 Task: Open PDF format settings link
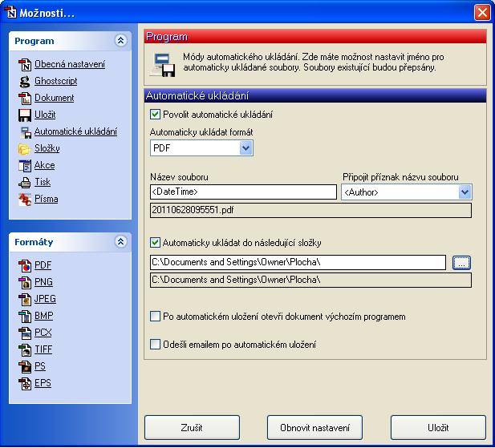(x=43, y=265)
